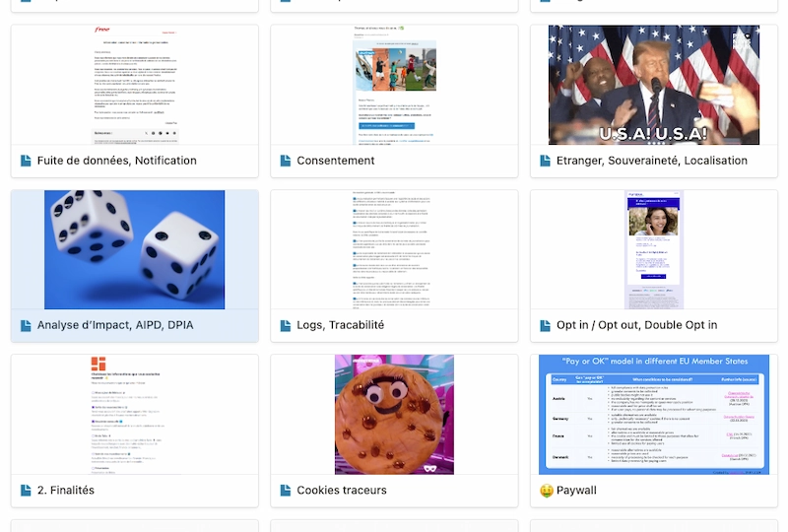Open the Pay or OK table thumbnail
The width and height of the screenshot is (788, 532).
tap(654, 414)
